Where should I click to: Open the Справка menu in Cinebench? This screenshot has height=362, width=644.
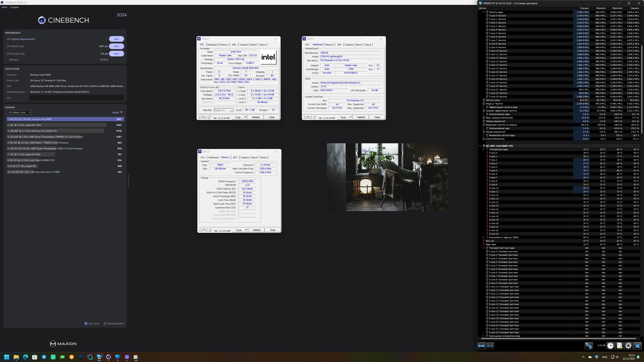click(14, 7)
